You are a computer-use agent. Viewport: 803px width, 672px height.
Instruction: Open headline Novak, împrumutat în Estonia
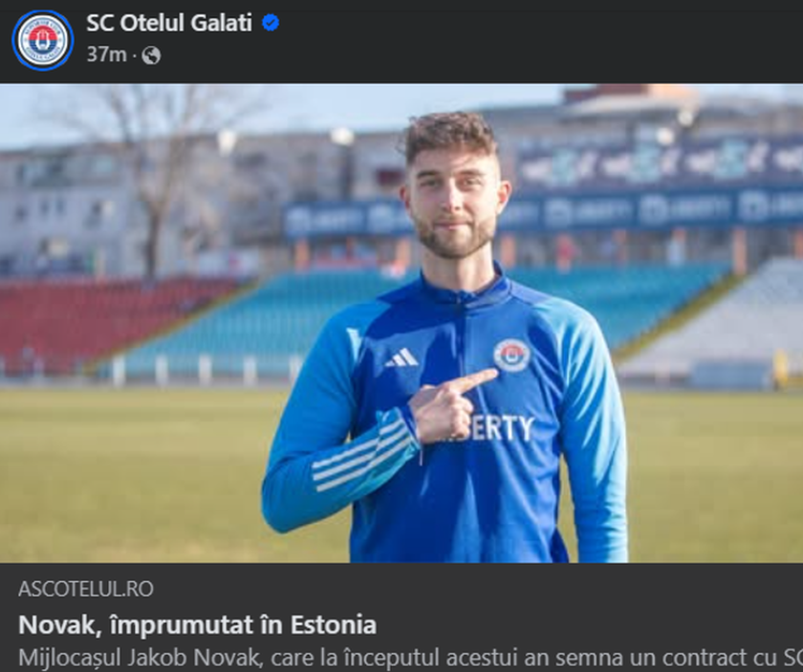click(198, 625)
